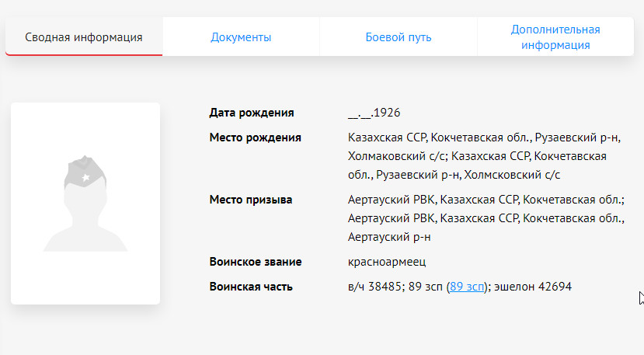Click the в/ч 38485 unit text

point(375,287)
